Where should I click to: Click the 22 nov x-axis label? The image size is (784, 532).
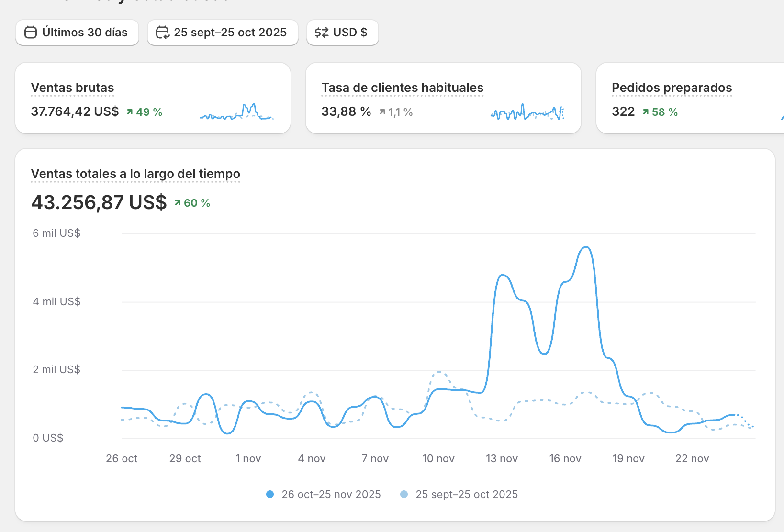[x=692, y=458]
